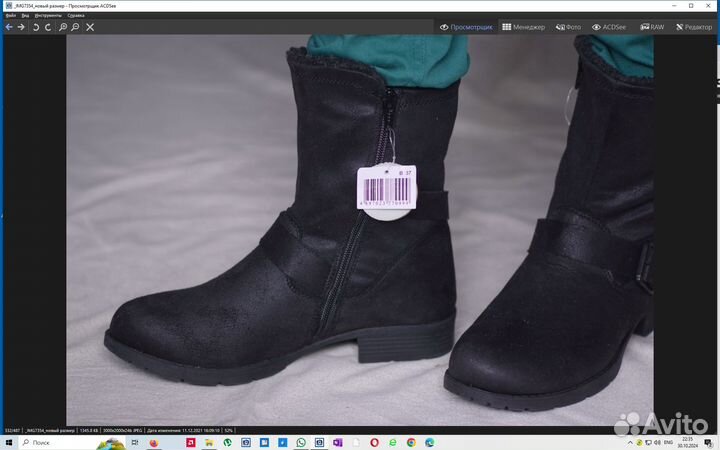
Task: Launch Microsoft Edge from the taskbar
Action: pos(429,443)
